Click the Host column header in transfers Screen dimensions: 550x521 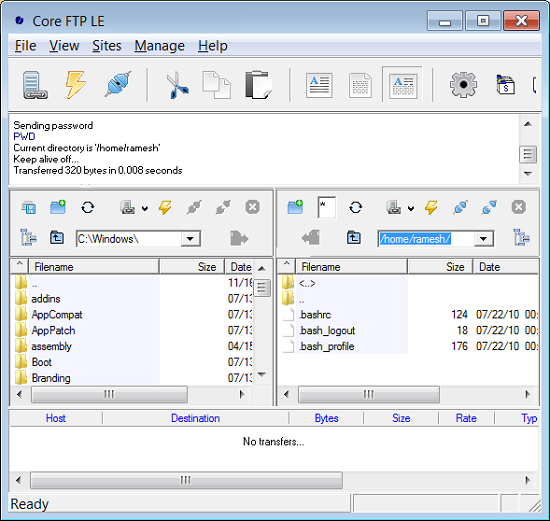tap(56, 418)
